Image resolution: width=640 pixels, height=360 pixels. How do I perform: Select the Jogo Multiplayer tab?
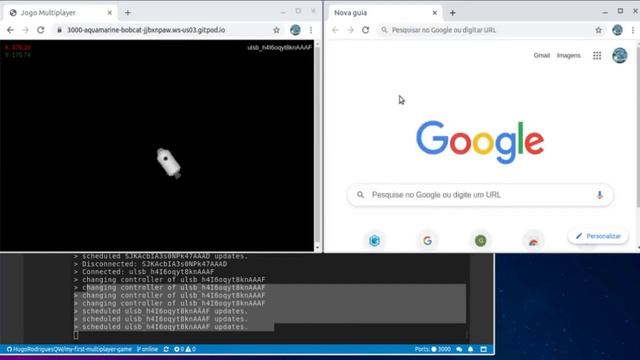click(60, 13)
